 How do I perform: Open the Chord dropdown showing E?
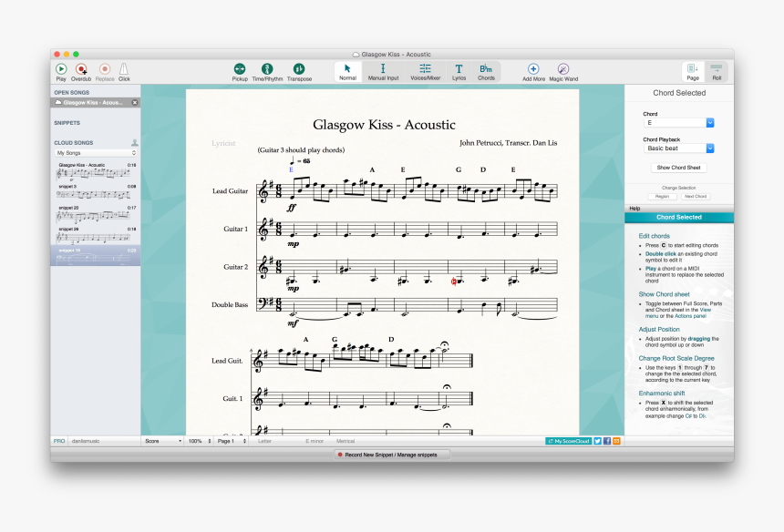[x=679, y=122]
